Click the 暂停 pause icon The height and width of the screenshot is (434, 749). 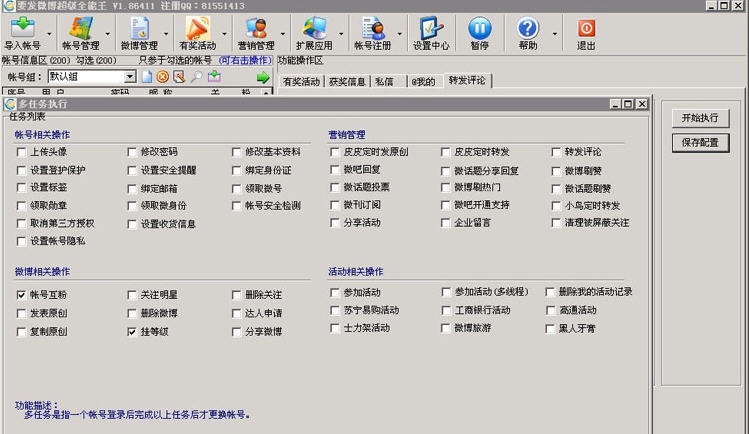click(480, 28)
